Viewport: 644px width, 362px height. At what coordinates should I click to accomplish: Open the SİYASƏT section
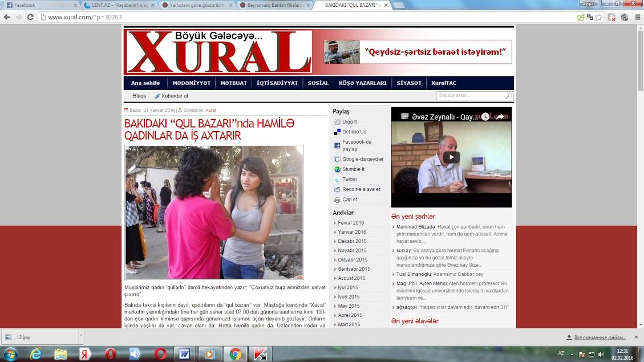pyautogui.click(x=409, y=83)
